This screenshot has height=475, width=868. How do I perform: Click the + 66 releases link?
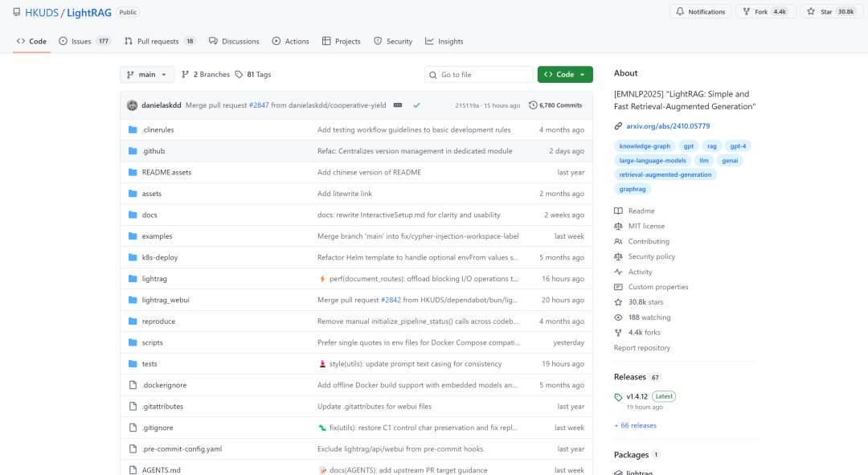tap(635, 425)
